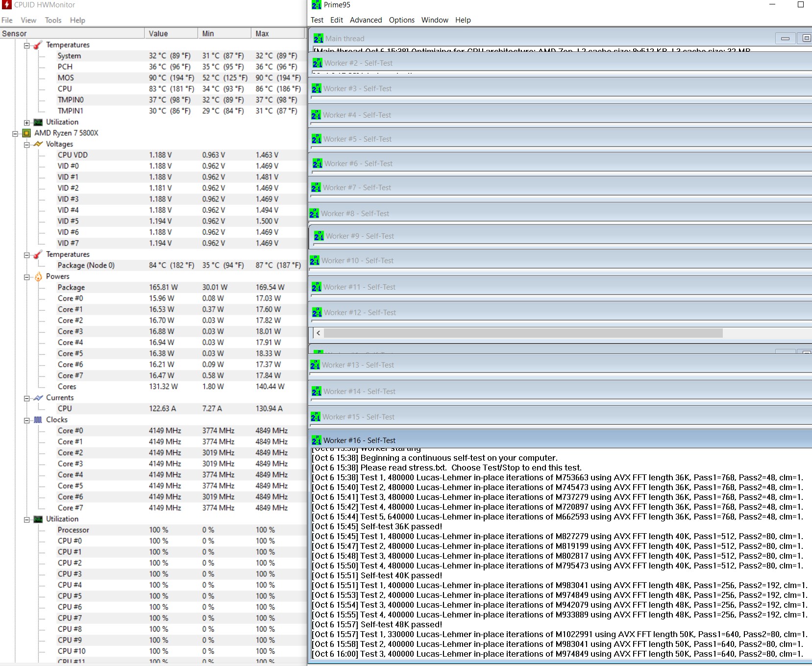The width and height of the screenshot is (812, 666).
Task: Click the Worker #16 Self-Test title bar
Action: point(561,441)
